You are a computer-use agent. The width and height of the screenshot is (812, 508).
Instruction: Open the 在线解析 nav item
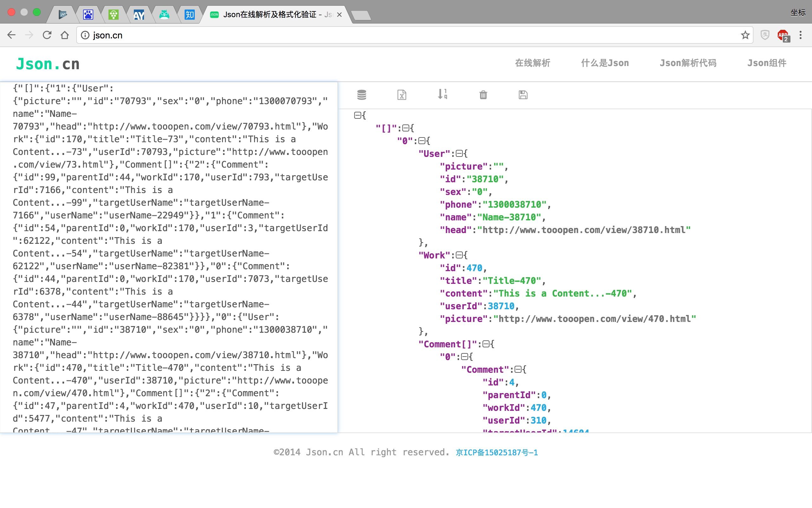[533, 63]
